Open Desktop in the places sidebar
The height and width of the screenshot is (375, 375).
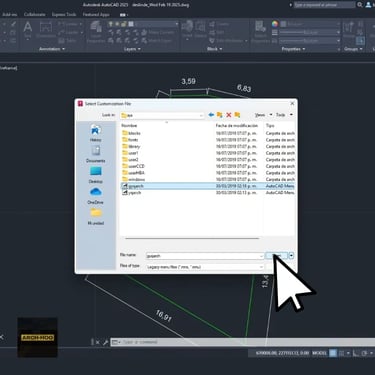pos(96,175)
